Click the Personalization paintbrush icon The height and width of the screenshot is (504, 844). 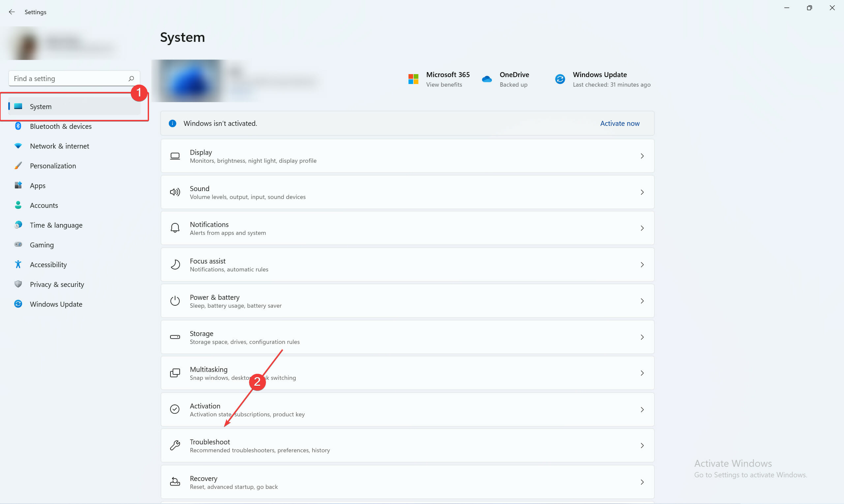coord(18,165)
